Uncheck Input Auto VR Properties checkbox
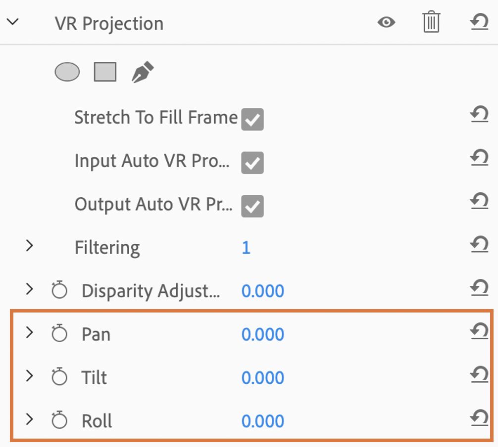498x448 pixels. (252, 163)
